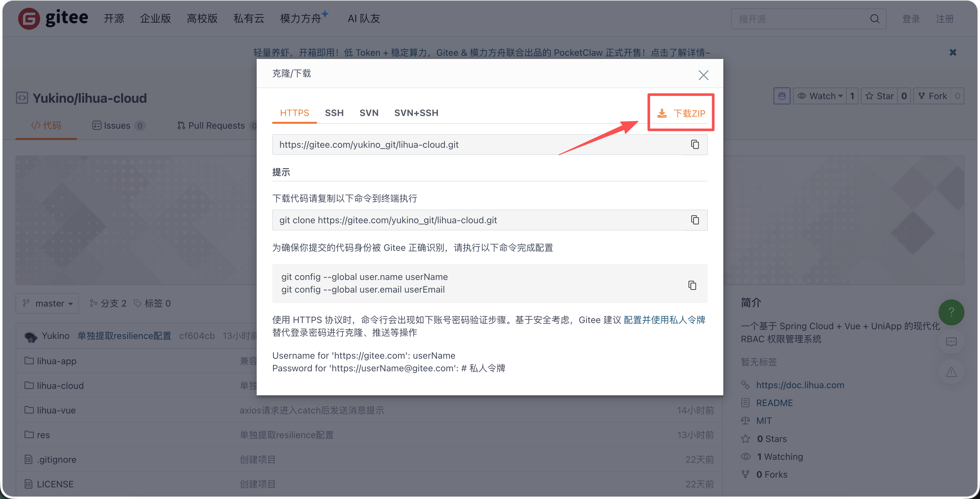
Task: Open the PocketClaw announcement link
Action: point(482,52)
